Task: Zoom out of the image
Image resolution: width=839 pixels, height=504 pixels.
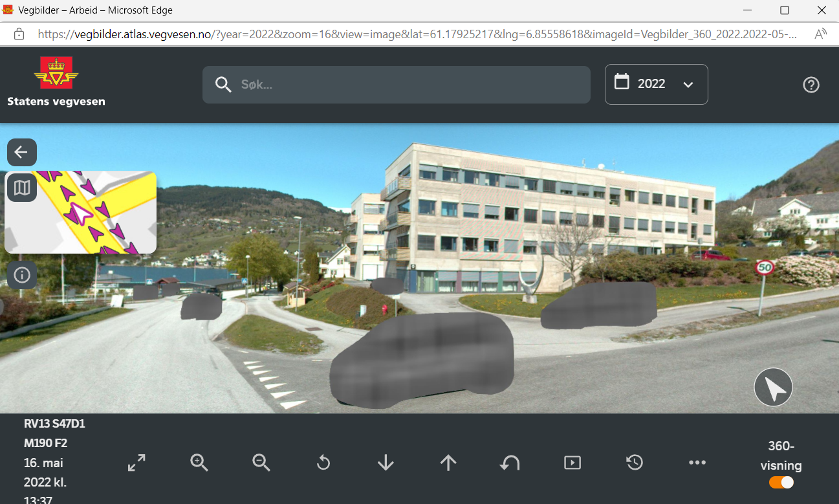Action: pyautogui.click(x=261, y=462)
